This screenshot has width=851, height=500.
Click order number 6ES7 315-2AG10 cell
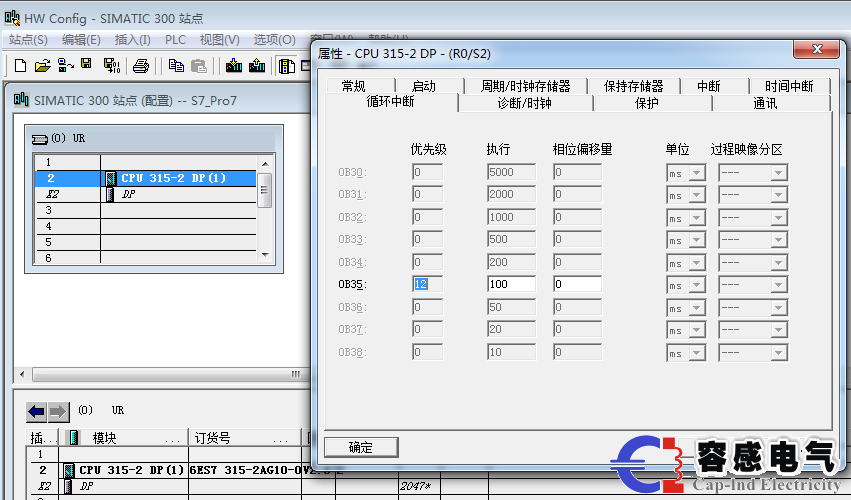point(245,470)
